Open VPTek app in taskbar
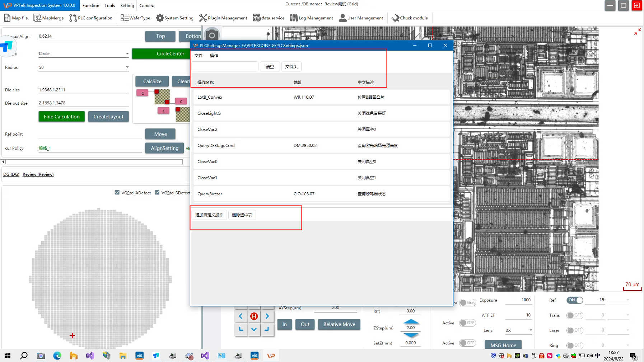Image resolution: width=644 pixels, height=362 pixels. tap(271, 356)
